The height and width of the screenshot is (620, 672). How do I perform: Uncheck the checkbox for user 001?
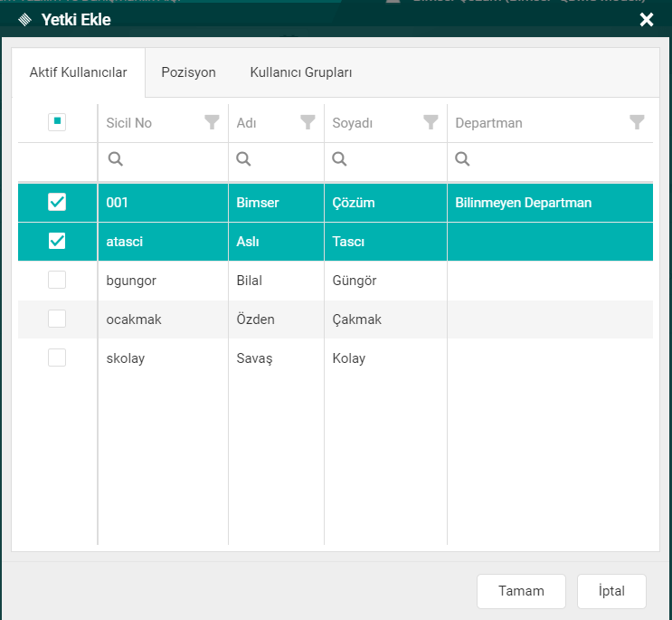pyautogui.click(x=57, y=203)
